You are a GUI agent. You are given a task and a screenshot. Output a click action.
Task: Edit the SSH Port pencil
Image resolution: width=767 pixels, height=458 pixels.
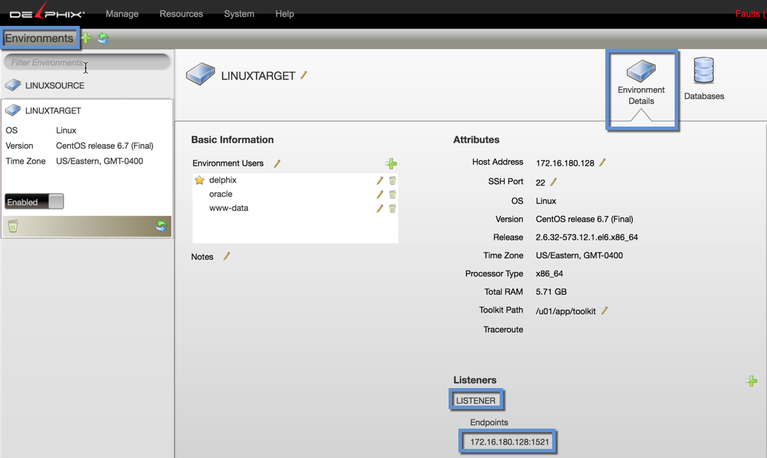pyautogui.click(x=553, y=182)
